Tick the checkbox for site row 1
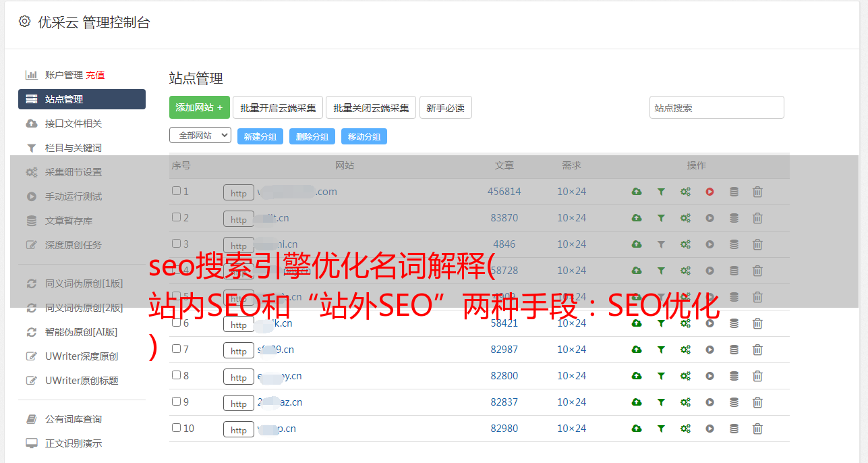The width and height of the screenshot is (868, 463). (176, 191)
